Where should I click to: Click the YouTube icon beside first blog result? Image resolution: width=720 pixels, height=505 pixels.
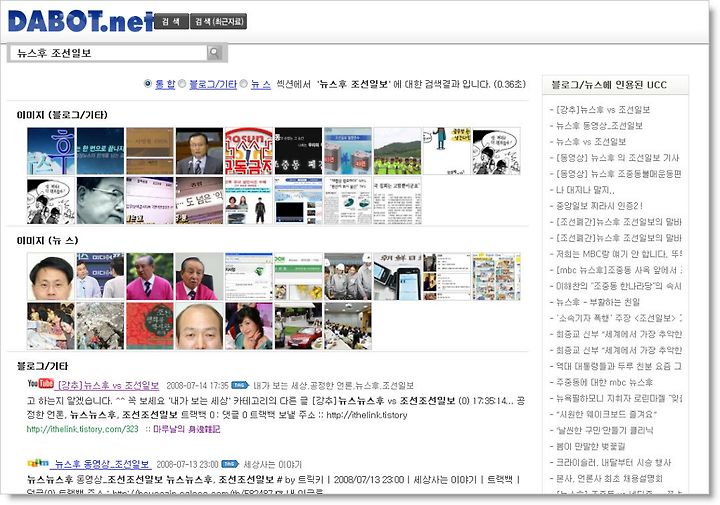(40, 383)
